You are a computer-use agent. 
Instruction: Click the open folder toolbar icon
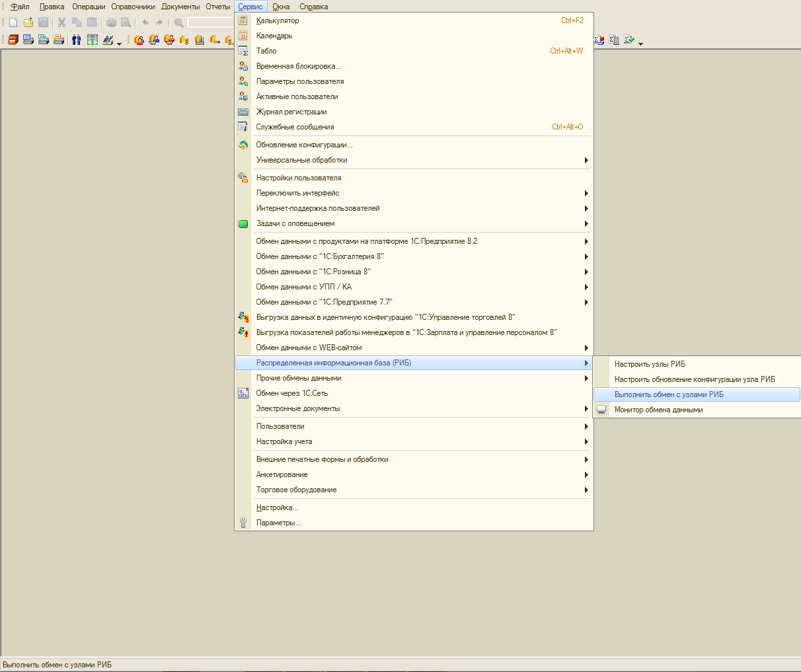28,22
